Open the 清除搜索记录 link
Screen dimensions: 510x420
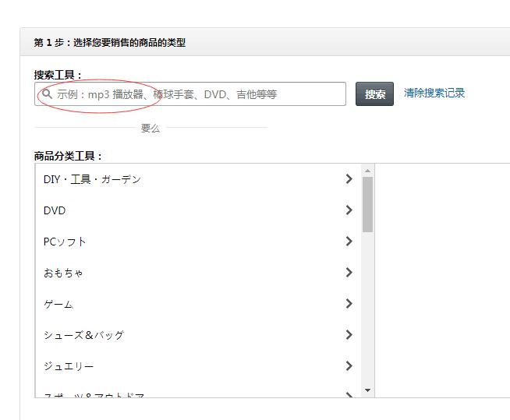point(434,93)
